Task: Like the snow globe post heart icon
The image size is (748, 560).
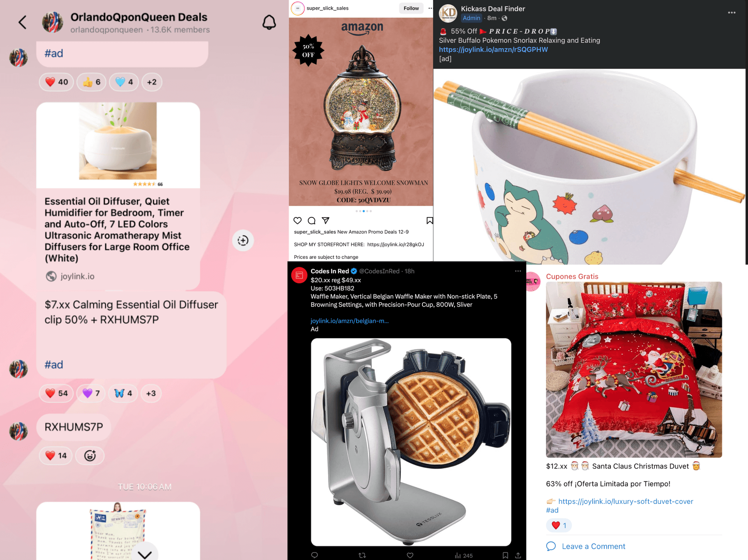Action: tap(298, 220)
